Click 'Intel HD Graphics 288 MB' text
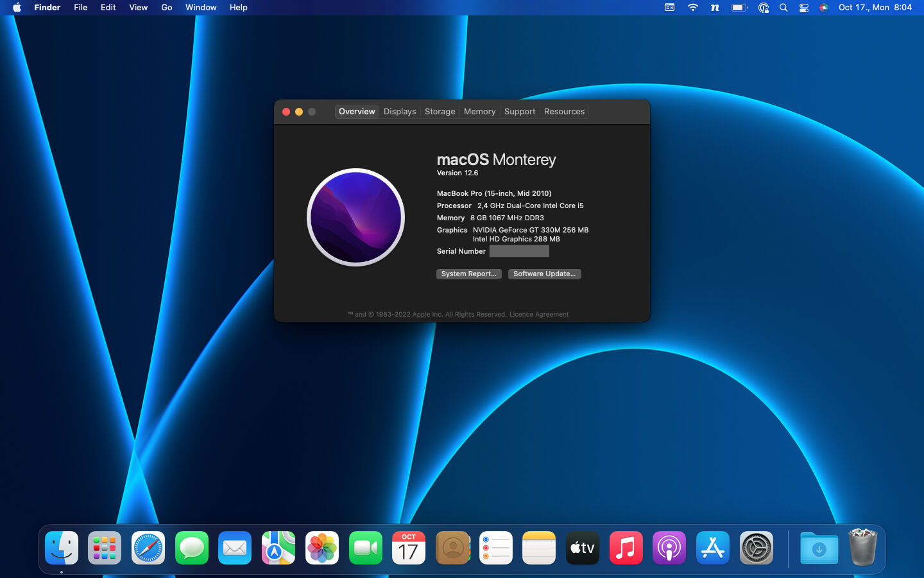 tap(517, 239)
